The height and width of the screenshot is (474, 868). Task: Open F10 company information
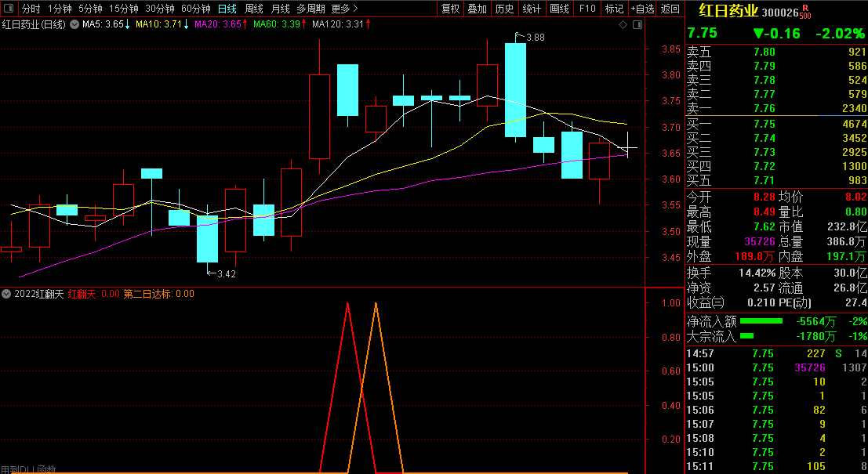point(587,9)
